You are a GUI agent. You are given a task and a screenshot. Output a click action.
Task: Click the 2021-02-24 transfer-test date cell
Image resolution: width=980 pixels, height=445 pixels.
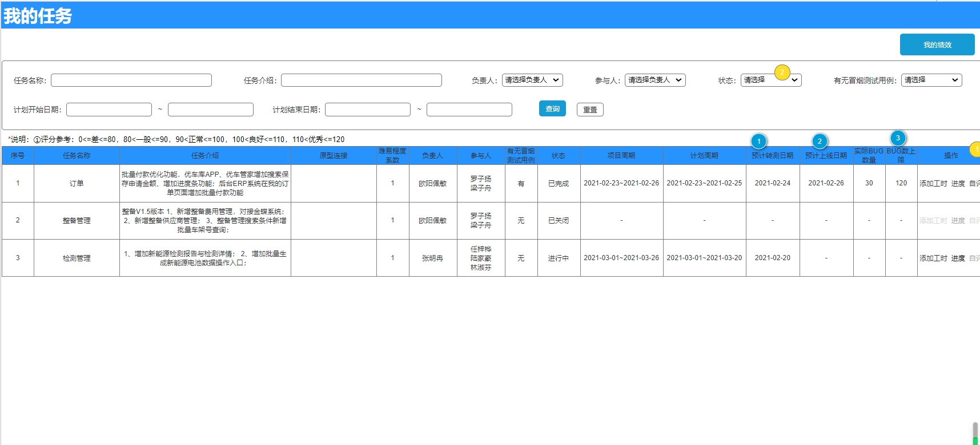pos(773,183)
